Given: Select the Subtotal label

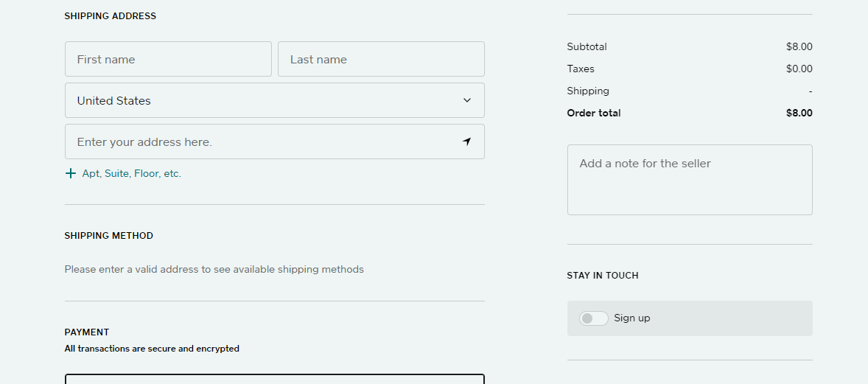Looking at the screenshot, I should 587,46.
